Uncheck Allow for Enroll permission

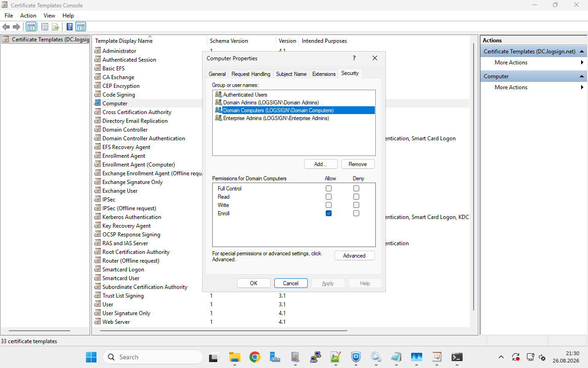(x=328, y=213)
